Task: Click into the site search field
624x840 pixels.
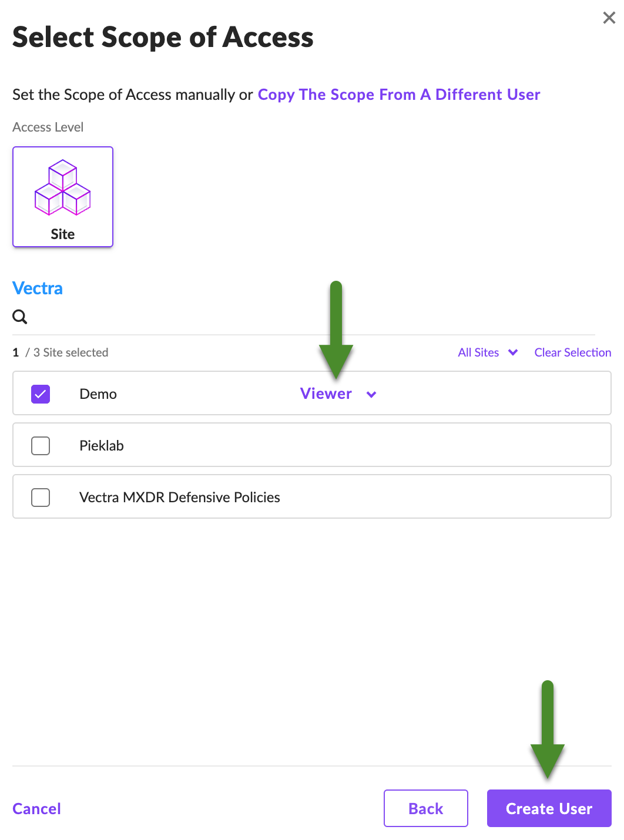Action: tap(176, 317)
